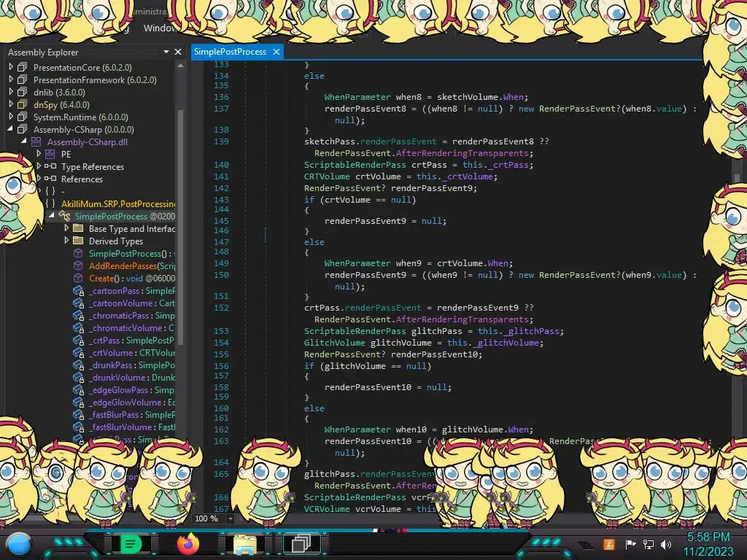Screen dimensions: 747x560
Task: Click the _edgeGlowPass field icon
Action: pos(79,390)
